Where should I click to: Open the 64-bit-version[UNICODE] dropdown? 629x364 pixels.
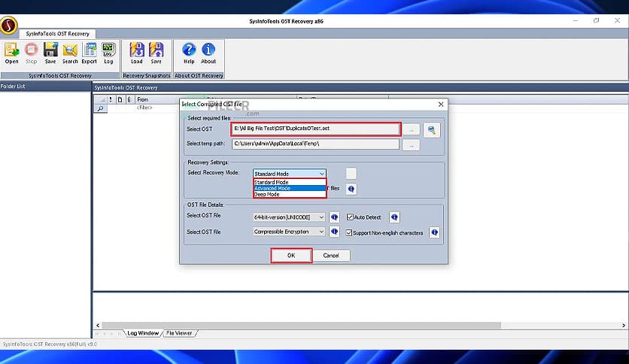coord(289,217)
